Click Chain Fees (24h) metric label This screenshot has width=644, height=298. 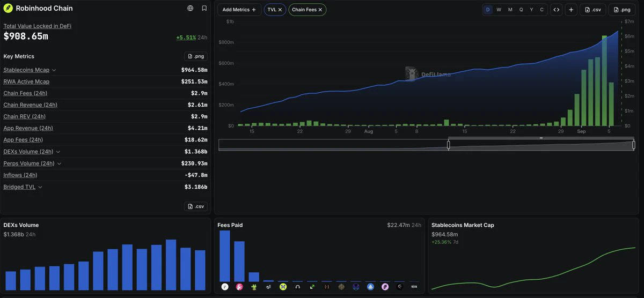[x=25, y=93]
